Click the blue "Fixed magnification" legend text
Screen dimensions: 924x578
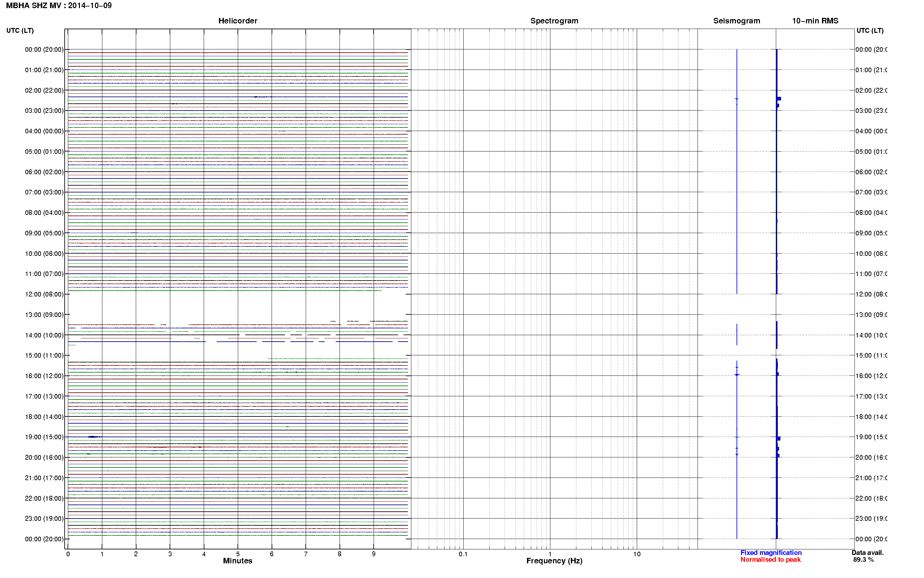[x=771, y=553]
